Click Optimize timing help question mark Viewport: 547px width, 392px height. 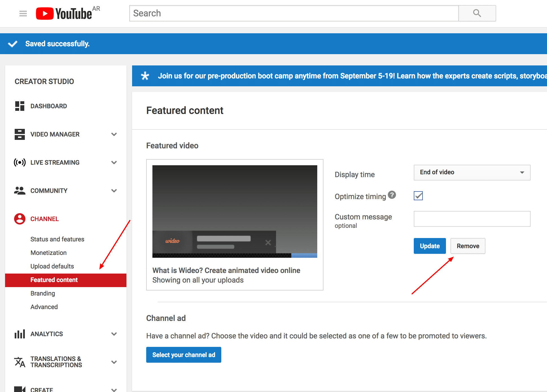tap(392, 195)
